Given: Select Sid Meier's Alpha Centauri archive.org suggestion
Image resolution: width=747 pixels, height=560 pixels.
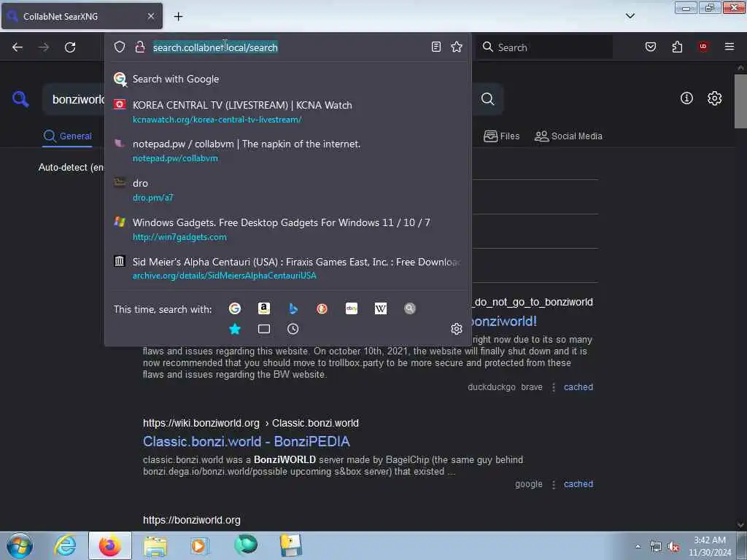Looking at the screenshot, I should (x=287, y=268).
